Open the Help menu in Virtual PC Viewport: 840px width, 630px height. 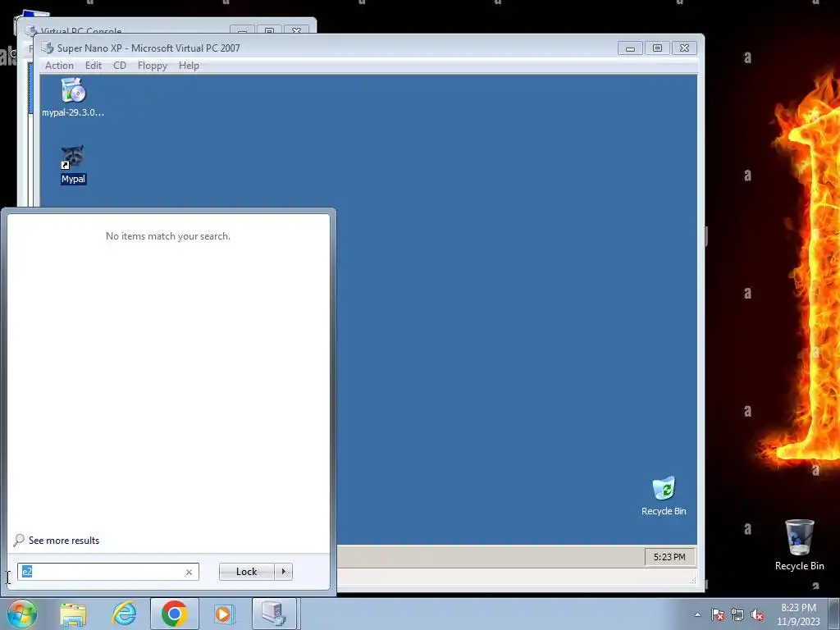(189, 66)
